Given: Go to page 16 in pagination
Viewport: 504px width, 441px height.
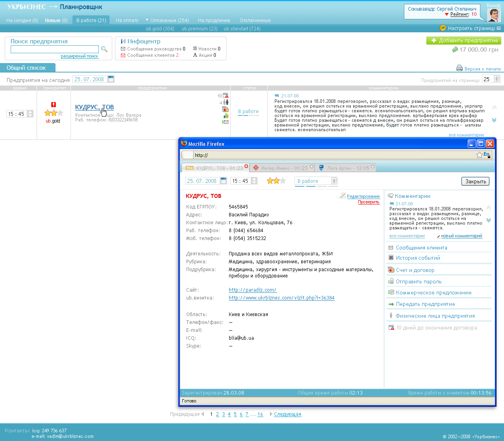Looking at the screenshot, I should (x=260, y=414).
